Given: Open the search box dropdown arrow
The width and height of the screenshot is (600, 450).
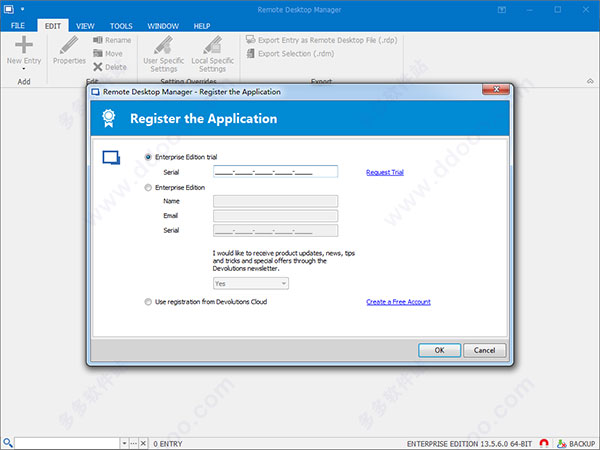Looking at the screenshot, I should point(124,443).
